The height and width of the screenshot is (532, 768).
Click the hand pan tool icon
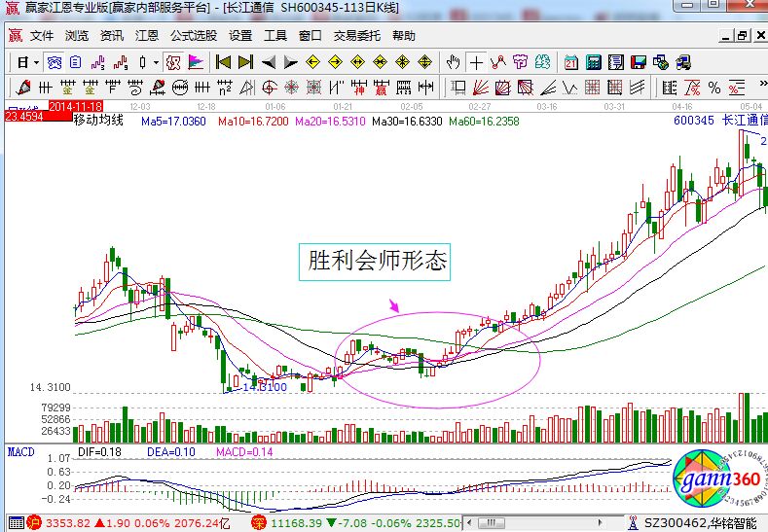(x=452, y=62)
